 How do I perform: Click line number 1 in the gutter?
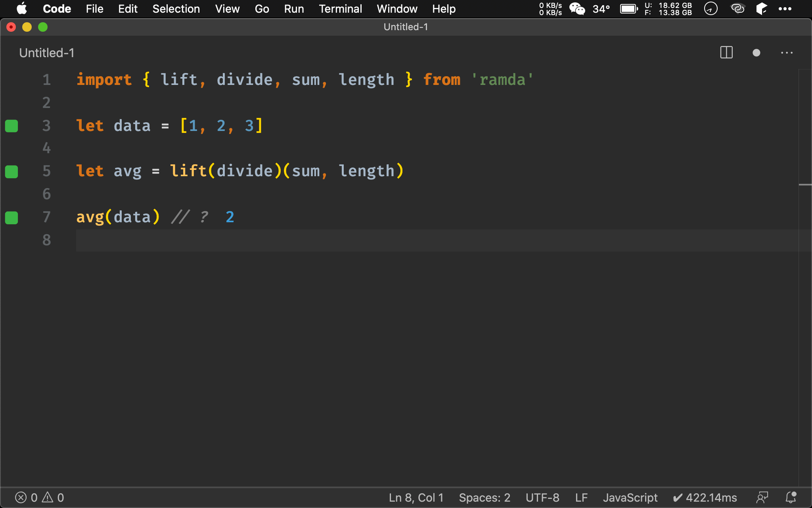(47, 80)
